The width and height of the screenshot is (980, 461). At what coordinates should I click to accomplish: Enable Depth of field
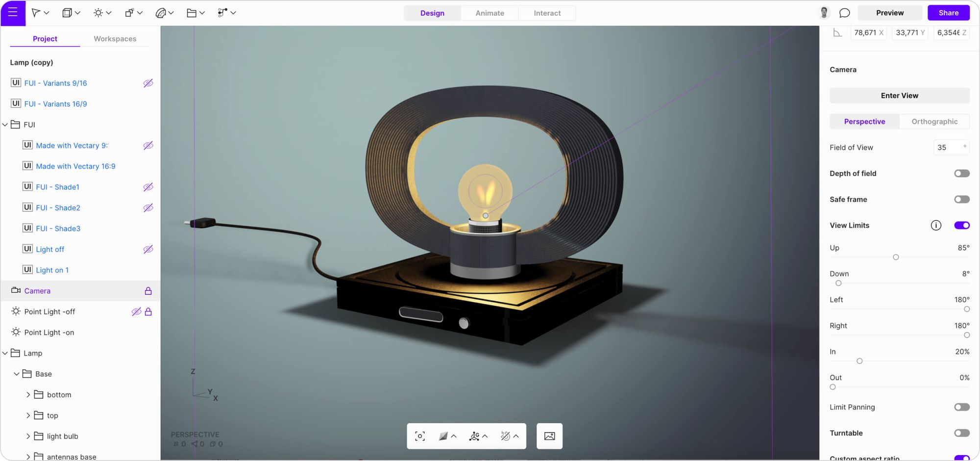point(961,173)
